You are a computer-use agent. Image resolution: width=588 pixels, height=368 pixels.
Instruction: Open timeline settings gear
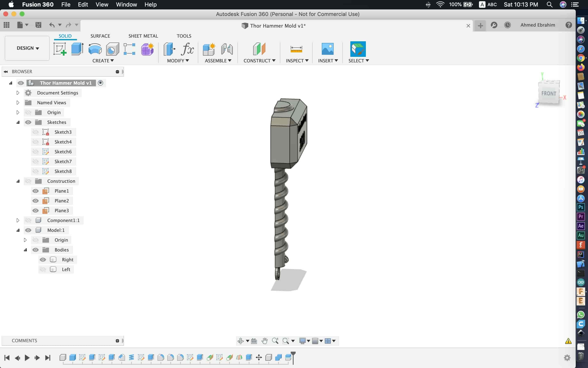click(x=567, y=358)
